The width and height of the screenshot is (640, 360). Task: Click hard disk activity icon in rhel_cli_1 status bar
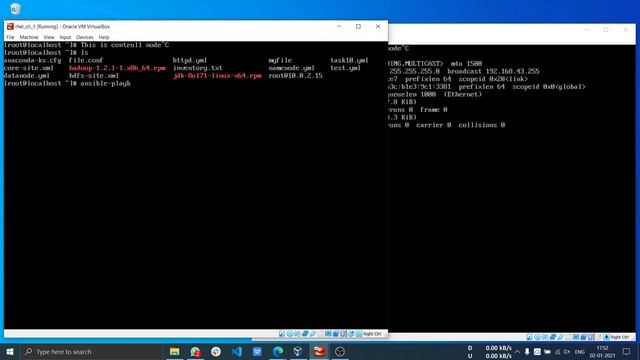[x=282, y=334]
